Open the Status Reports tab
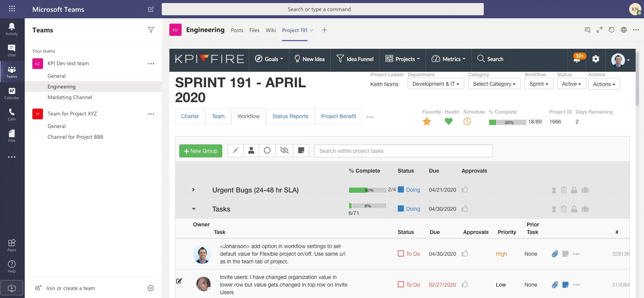 click(290, 116)
